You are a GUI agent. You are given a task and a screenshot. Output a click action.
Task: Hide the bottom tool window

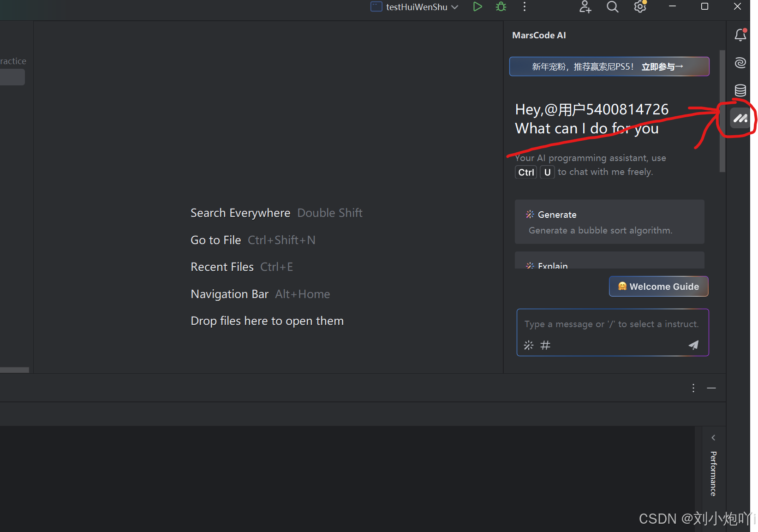(711, 388)
